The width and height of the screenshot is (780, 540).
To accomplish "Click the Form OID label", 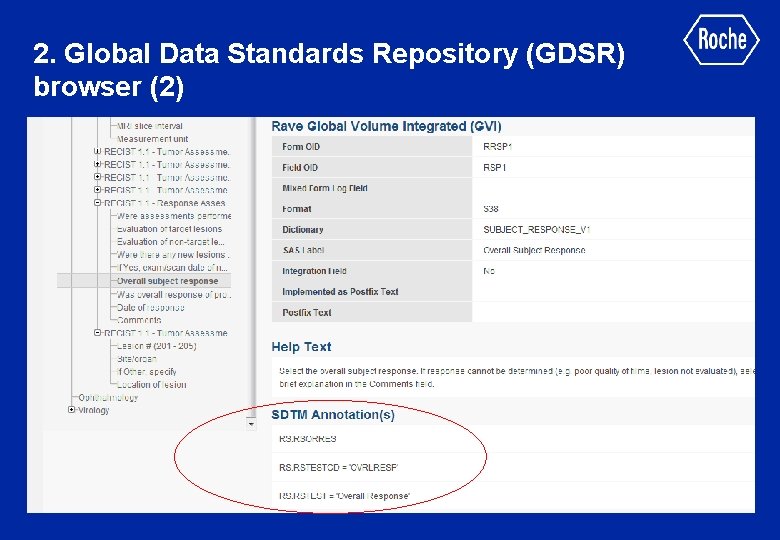I will [301, 147].
